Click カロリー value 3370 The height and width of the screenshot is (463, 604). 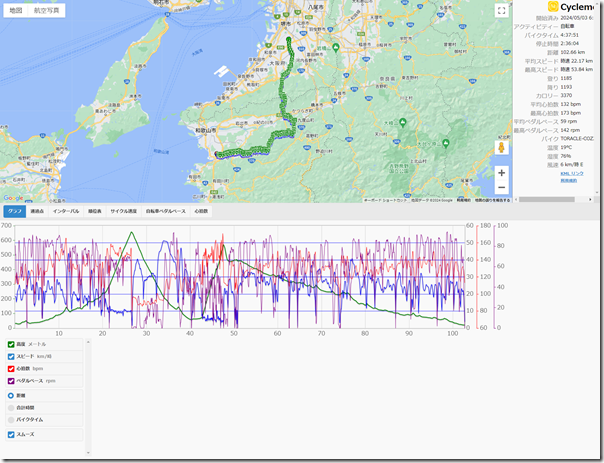(x=566, y=96)
